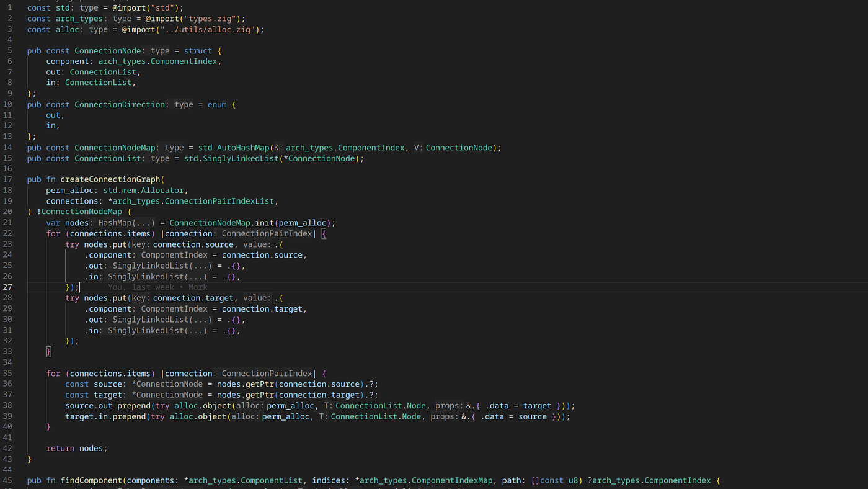The height and width of the screenshot is (489, 868).
Task: Click the 'return nodes;' statement on line 42
Action: tap(75, 447)
